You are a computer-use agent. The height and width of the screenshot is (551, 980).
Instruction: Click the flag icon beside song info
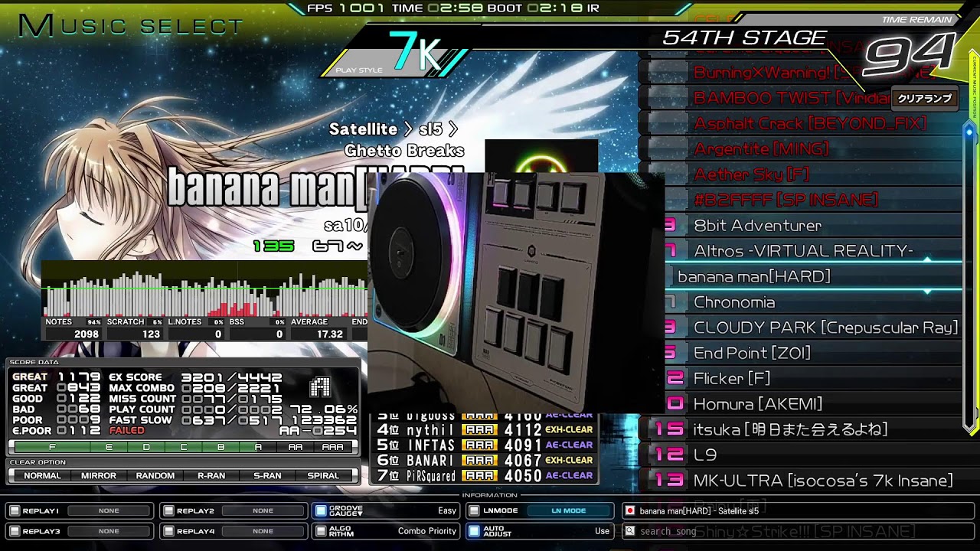(629, 510)
